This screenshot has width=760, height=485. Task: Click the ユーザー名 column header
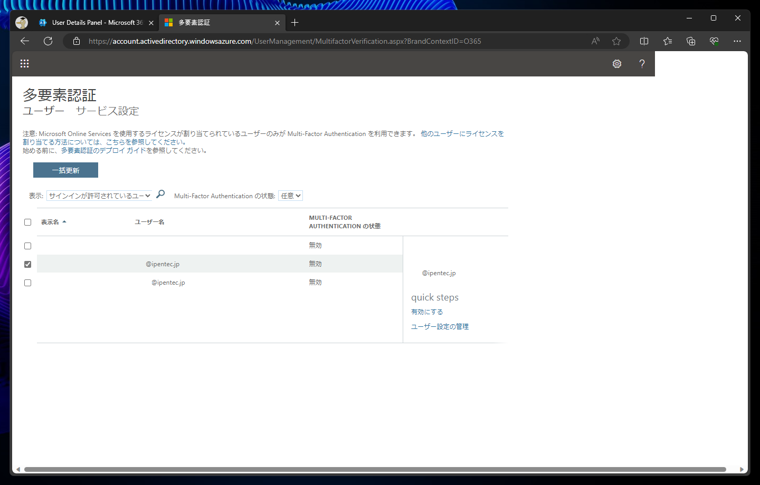(149, 222)
